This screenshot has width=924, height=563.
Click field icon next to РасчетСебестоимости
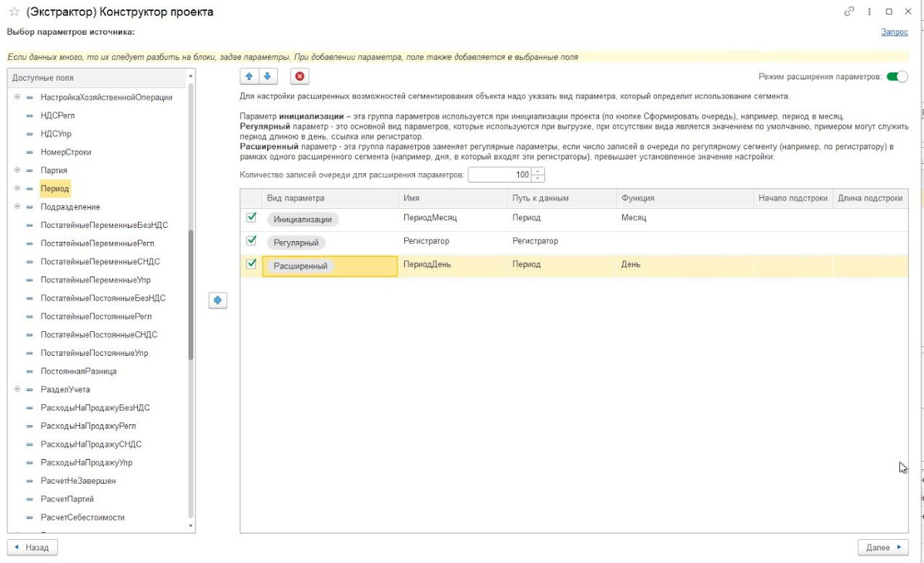[30, 518]
